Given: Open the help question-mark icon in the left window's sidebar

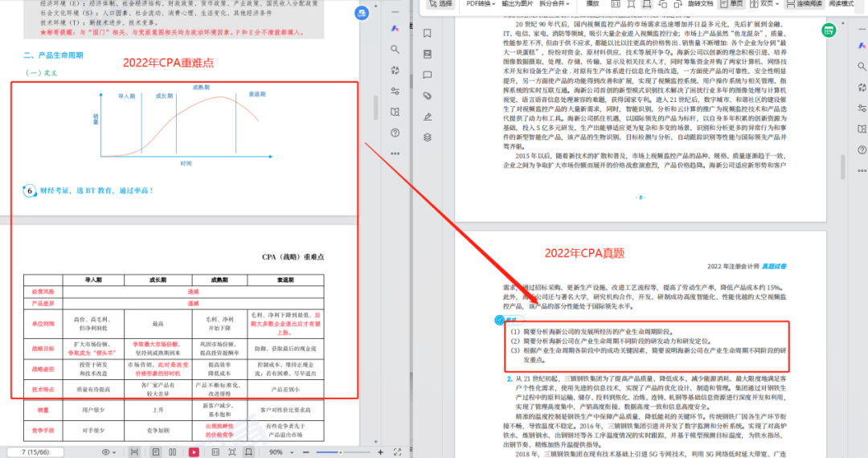Looking at the screenshot, I should pyautogui.click(x=395, y=133).
